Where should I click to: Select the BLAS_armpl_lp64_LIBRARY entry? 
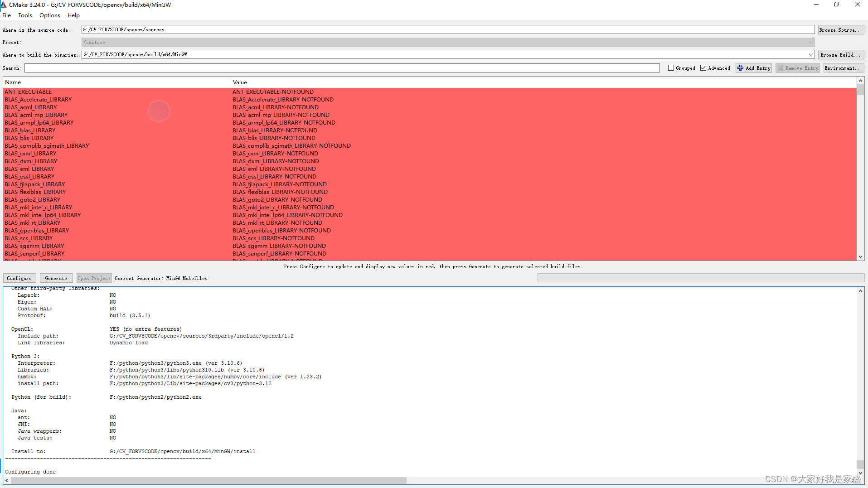(x=39, y=122)
